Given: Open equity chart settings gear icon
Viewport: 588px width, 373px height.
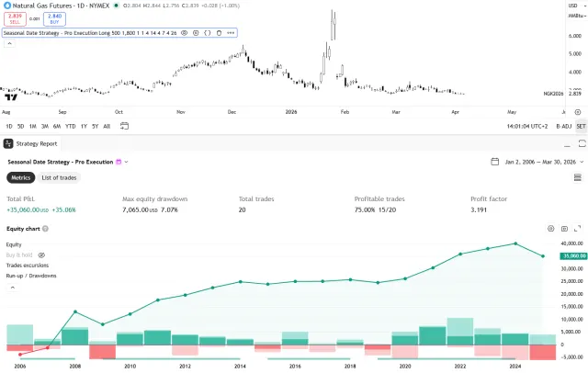Looking at the screenshot, I should (551, 229).
